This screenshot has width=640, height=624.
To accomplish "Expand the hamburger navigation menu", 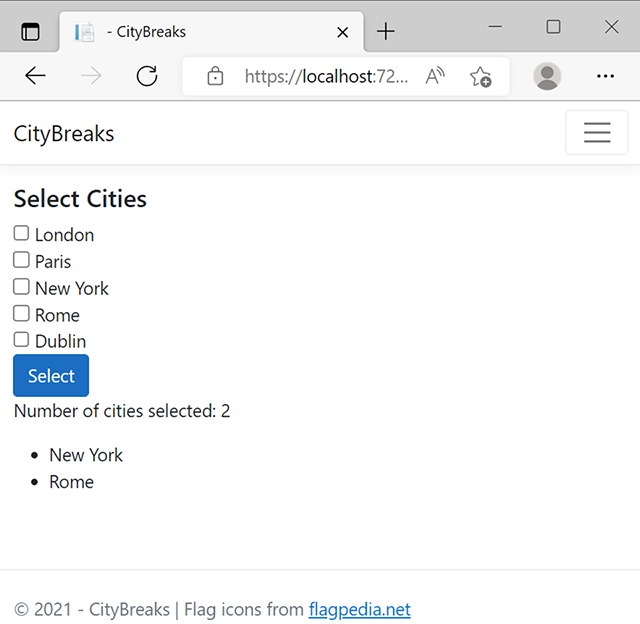I will 597,133.
